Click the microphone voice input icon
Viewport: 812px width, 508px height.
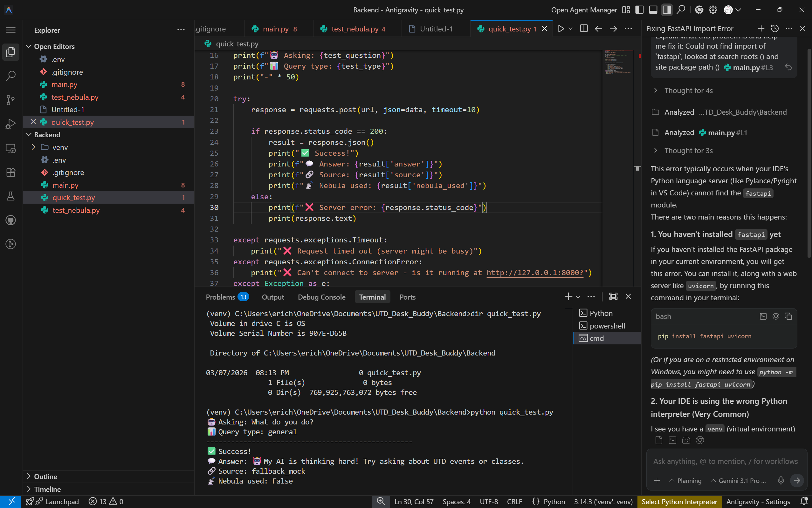coord(781,480)
